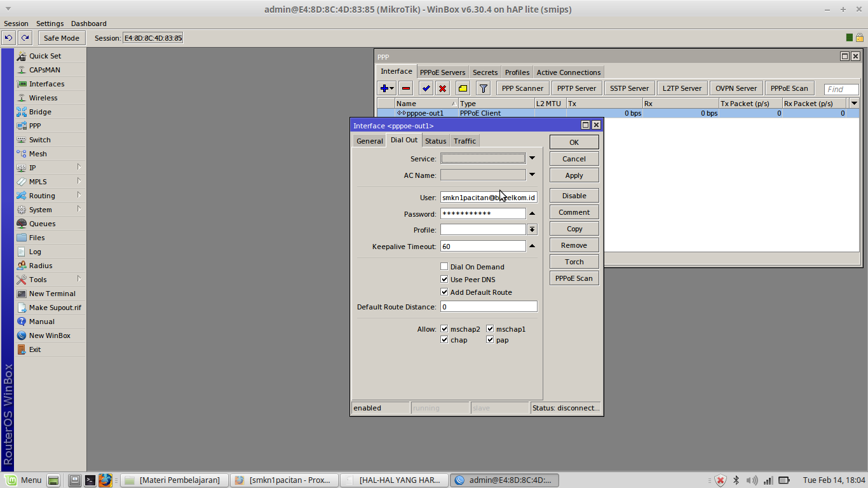Open Quick Set from the sidebar
The image size is (868, 488).
tap(45, 56)
